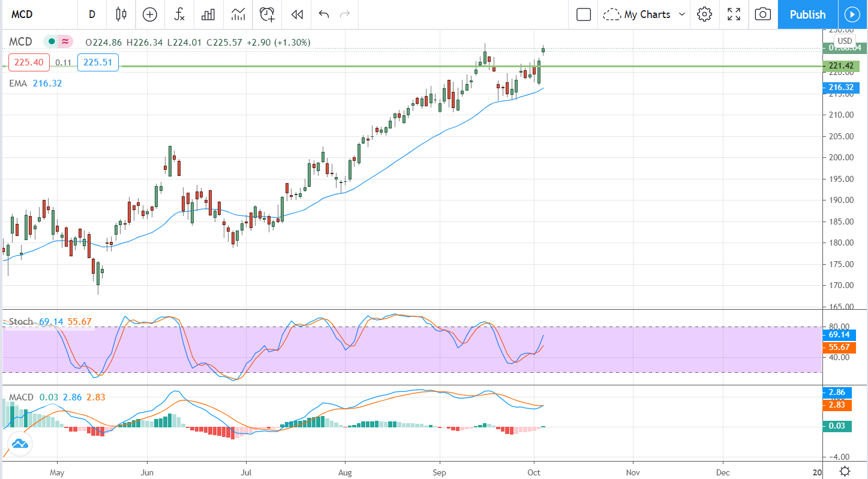The width and height of the screenshot is (868, 479).
Task: Select chart layout square icon
Action: point(584,14)
